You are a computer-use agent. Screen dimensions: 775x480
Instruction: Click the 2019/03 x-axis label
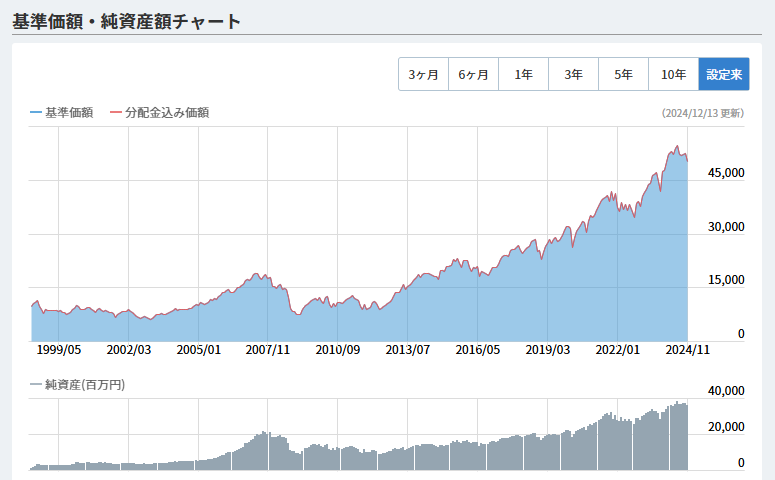click(x=548, y=350)
